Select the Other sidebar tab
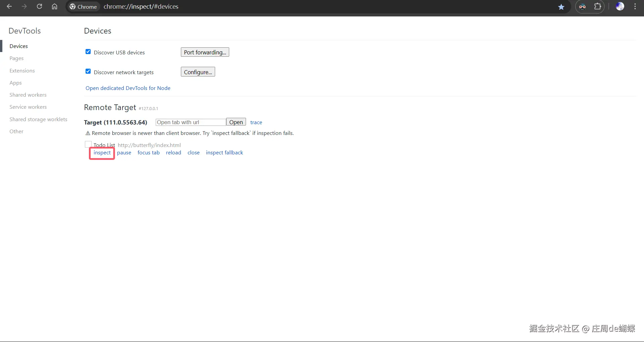644x342 pixels. (16, 132)
